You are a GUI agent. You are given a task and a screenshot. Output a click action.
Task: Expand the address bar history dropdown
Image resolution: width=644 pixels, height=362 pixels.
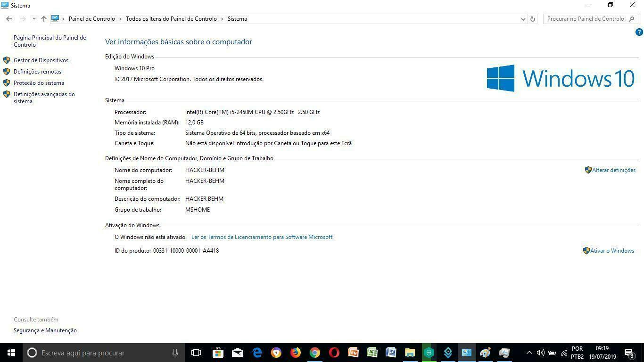coord(523,19)
